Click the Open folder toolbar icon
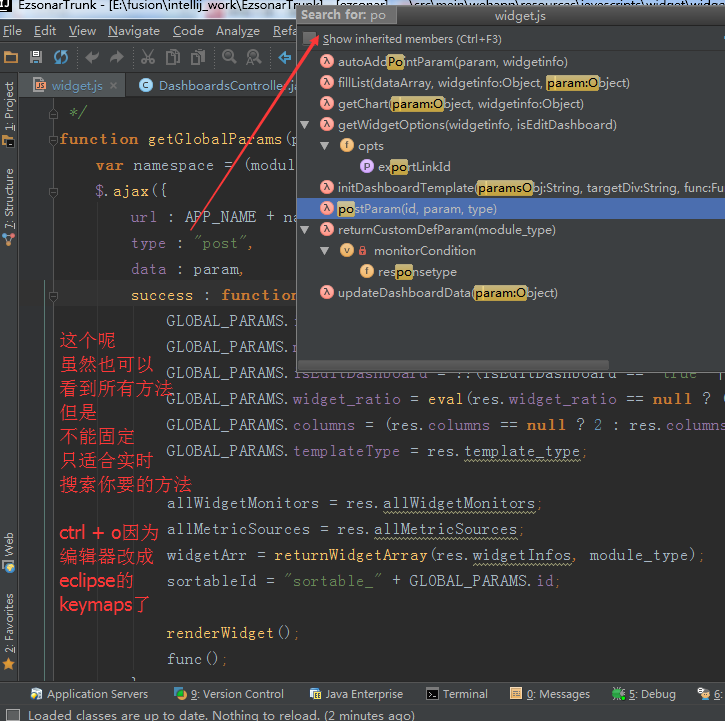 11,57
